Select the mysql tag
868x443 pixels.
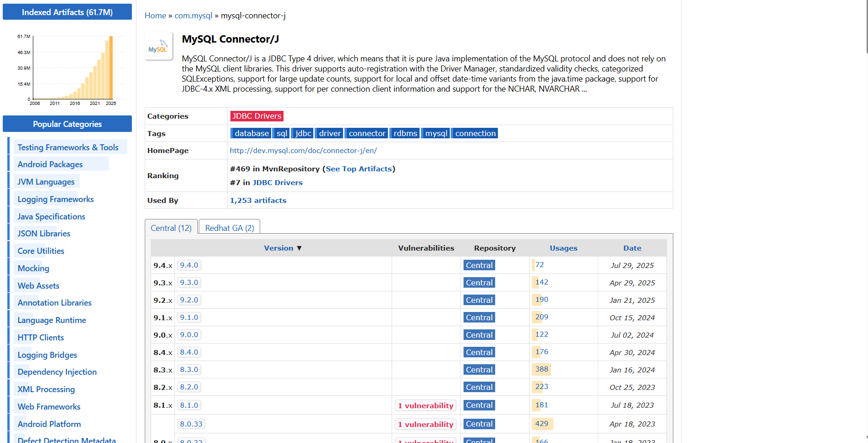pyautogui.click(x=436, y=133)
